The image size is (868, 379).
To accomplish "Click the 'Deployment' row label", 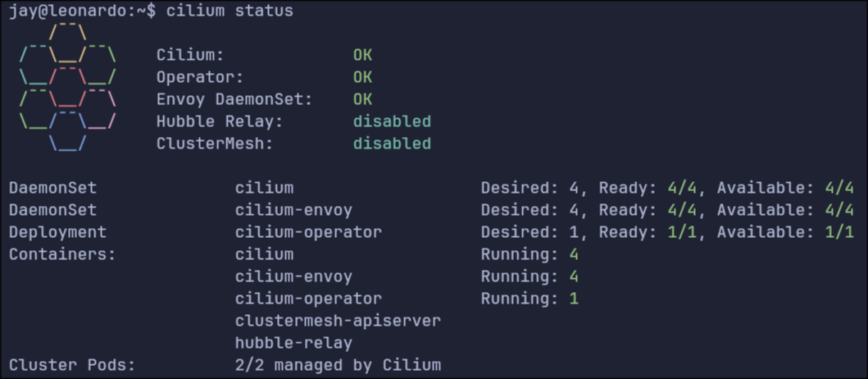I will click(x=57, y=232).
